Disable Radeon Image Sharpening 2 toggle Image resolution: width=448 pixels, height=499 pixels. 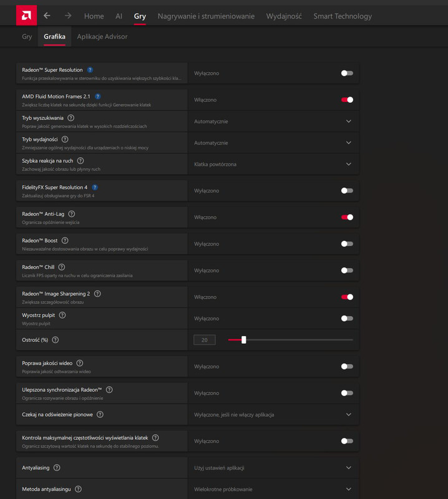click(x=347, y=297)
